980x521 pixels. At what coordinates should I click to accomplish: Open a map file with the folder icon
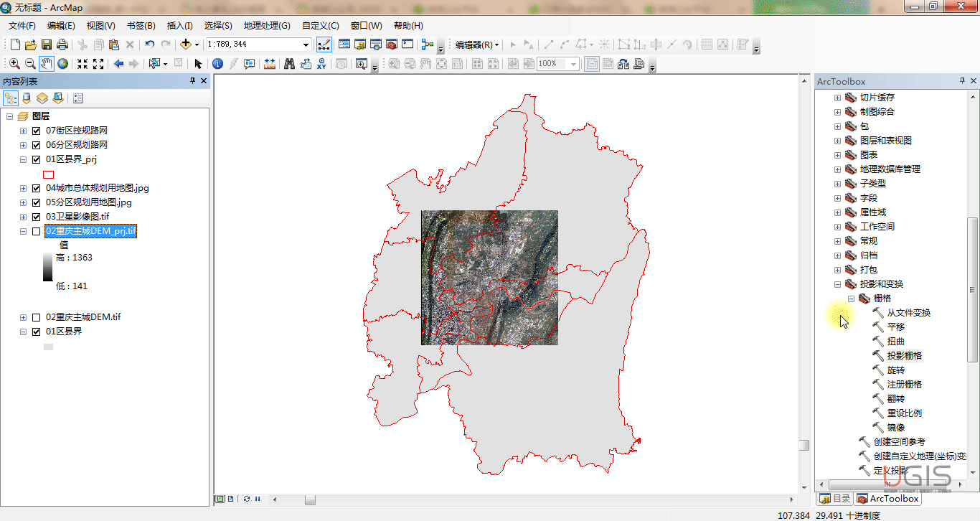(x=31, y=44)
